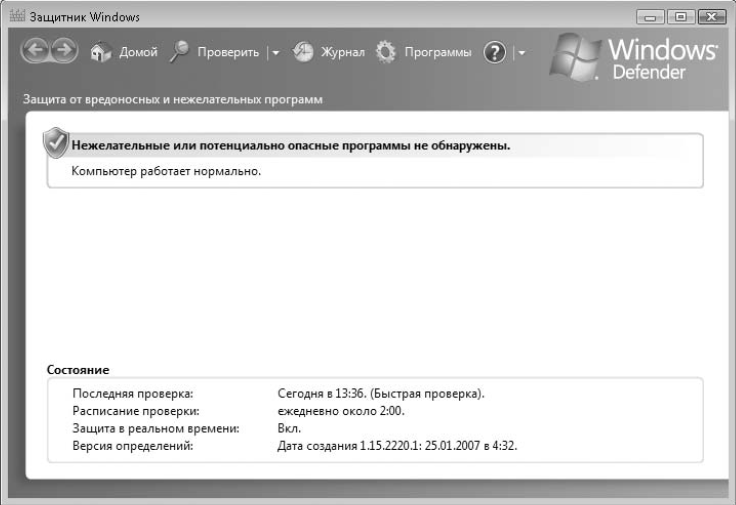Open help with the question mark icon
The image size is (736, 505).
click(x=495, y=52)
